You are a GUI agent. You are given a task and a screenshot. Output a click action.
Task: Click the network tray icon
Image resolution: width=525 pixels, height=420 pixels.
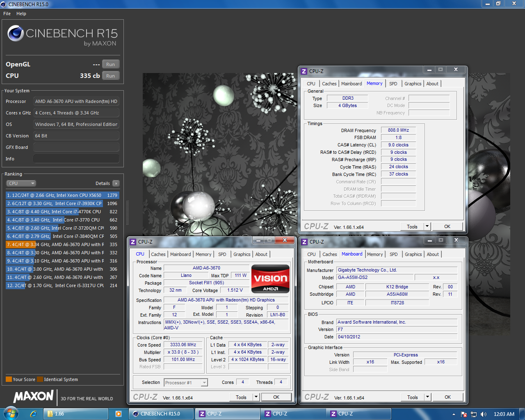tap(474, 414)
